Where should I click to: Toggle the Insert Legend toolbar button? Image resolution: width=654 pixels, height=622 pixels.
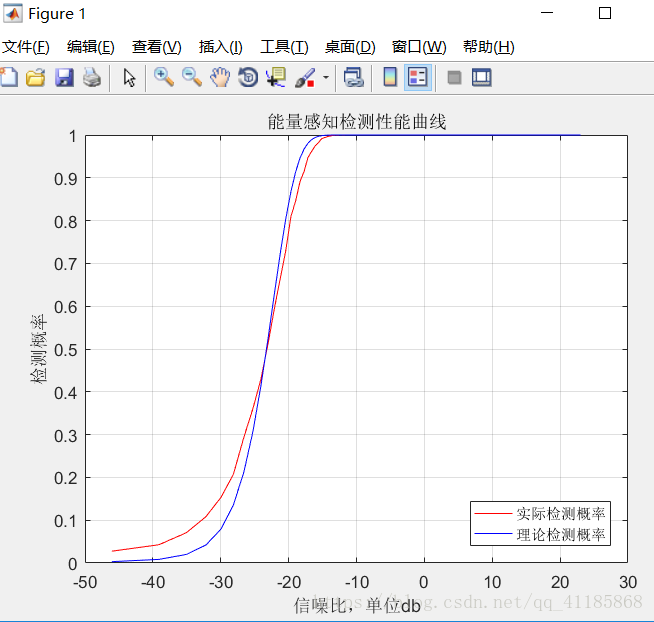pyautogui.click(x=418, y=78)
